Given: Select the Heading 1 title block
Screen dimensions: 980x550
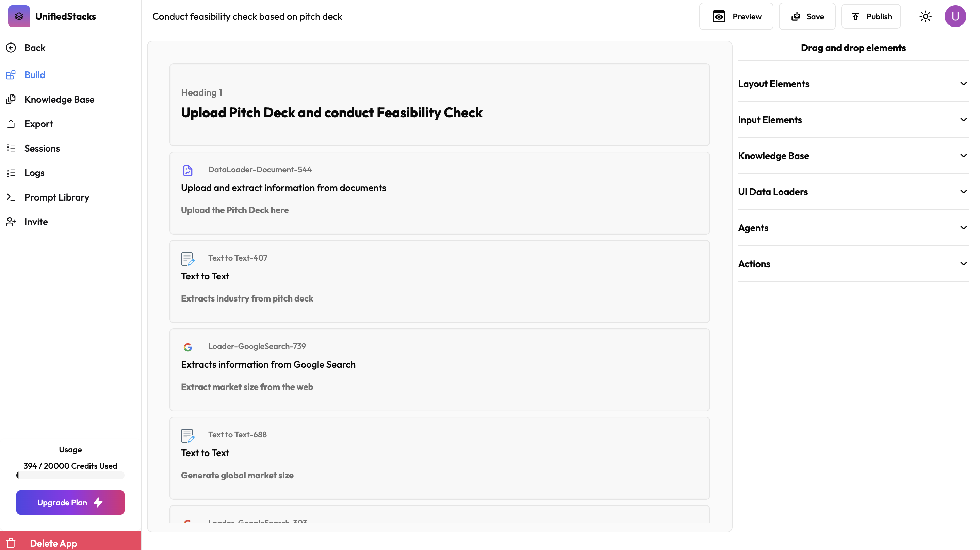Looking at the screenshot, I should [x=439, y=104].
